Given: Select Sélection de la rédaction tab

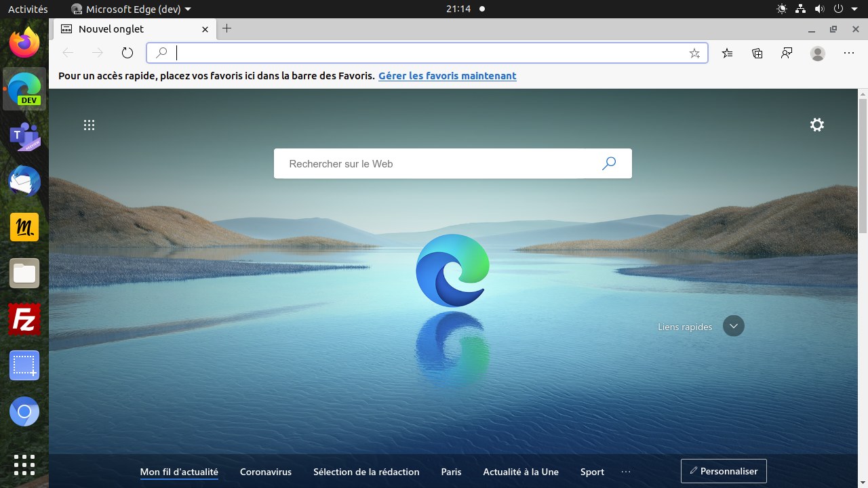Looking at the screenshot, I should pyautogui.click(x=366, y=472).
